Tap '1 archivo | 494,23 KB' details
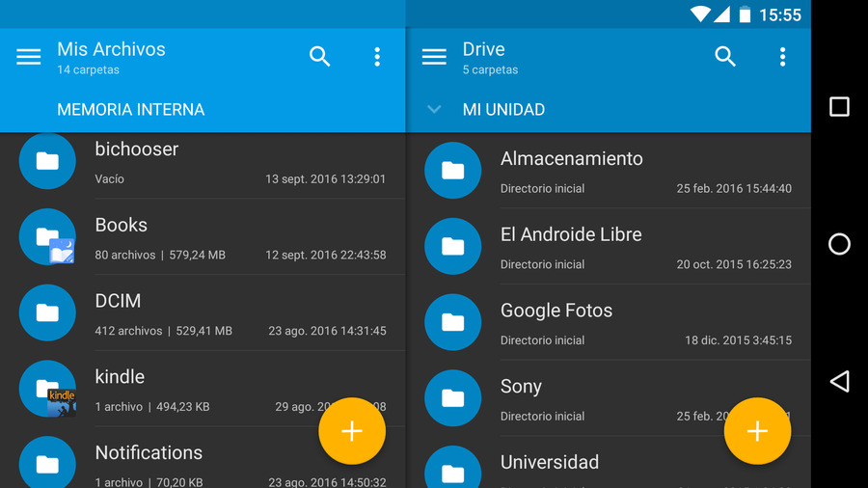 coord(152,407)
